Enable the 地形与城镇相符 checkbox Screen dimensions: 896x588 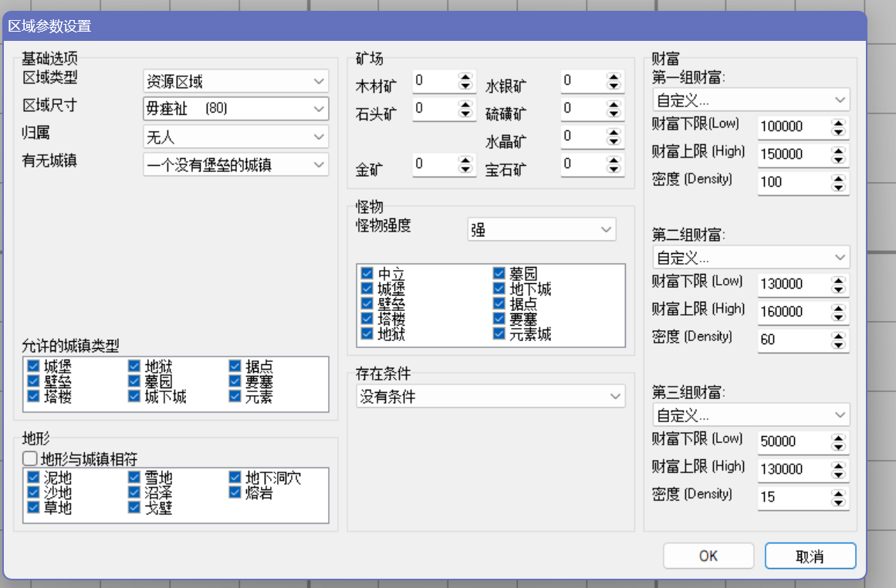point(31,459)
